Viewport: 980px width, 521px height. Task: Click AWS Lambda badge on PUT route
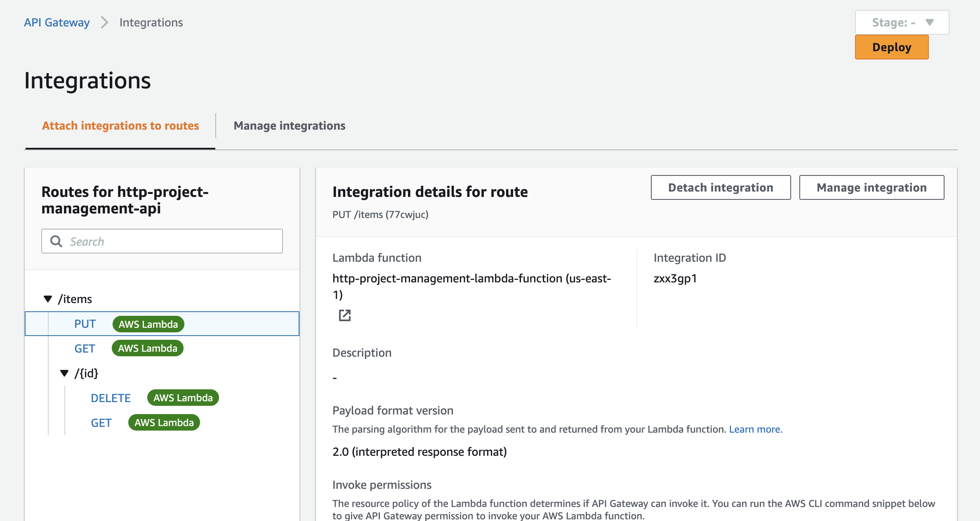click(148, 324)
